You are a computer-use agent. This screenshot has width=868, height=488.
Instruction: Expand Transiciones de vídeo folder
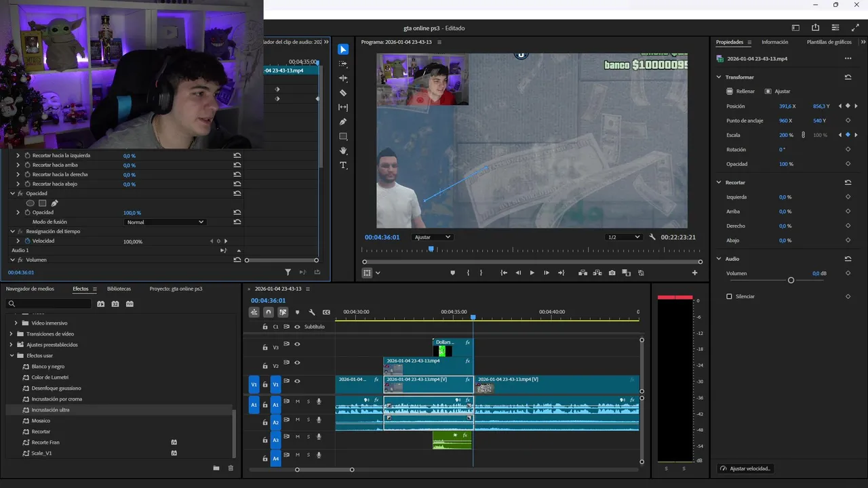[x=12, y=334]
